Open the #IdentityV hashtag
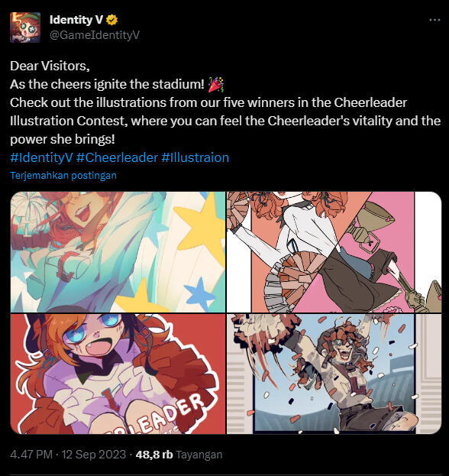This screenshot has height=476, width=449. (41, 157)
